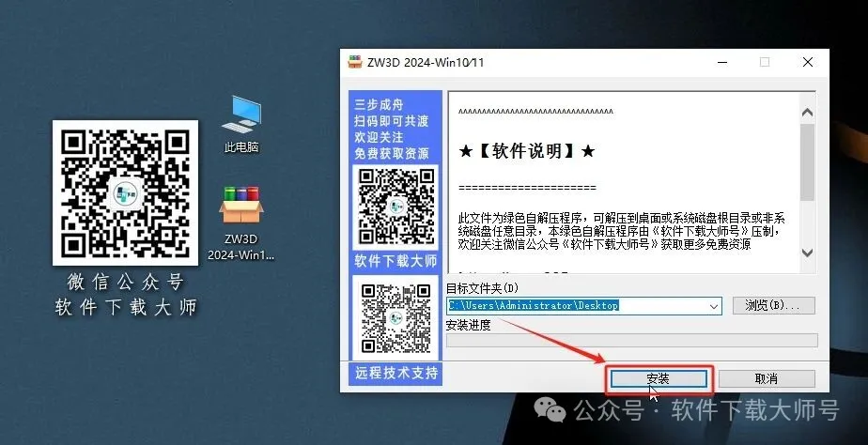Expand the 目标文件夹 path dropdown arrow
Image resolution: width=868 pixels, height=445 pixels.
tap(714, 306)
